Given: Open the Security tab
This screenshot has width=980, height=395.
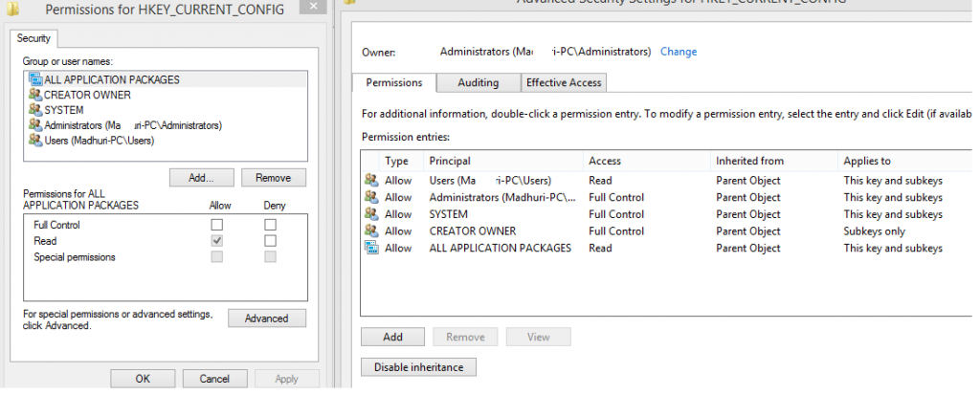Looking at the screenshot, I should pos(33,39).
